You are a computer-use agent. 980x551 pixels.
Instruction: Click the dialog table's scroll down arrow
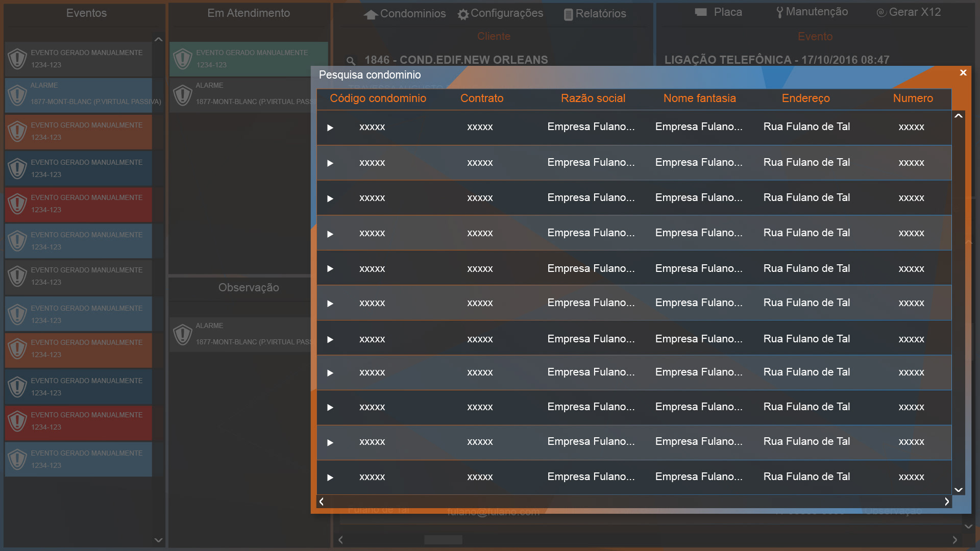tap(959, 490)
